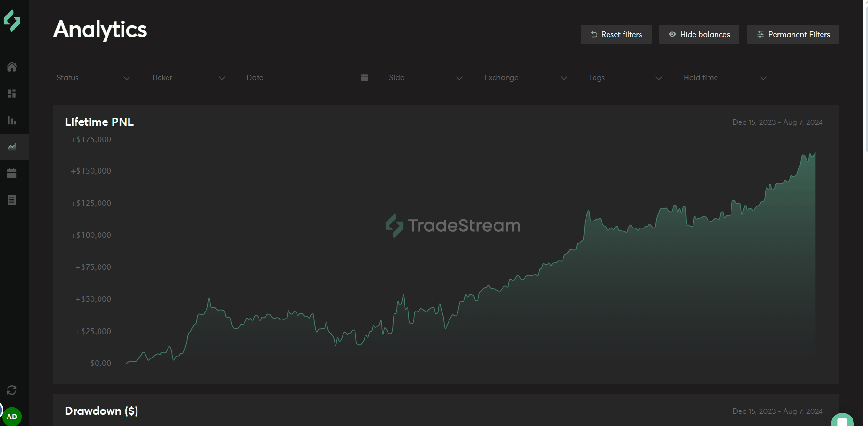Toggle Hide balances visibility
Image resolution: width=868 pixels, height=426 pixels.
pyautogui.click(x=699, y=34)
